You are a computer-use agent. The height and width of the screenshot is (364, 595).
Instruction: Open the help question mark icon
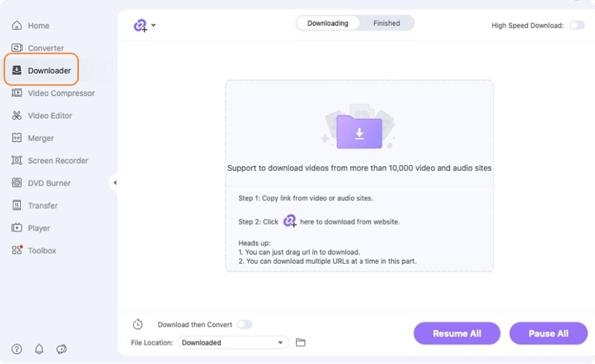coord(16,349)
